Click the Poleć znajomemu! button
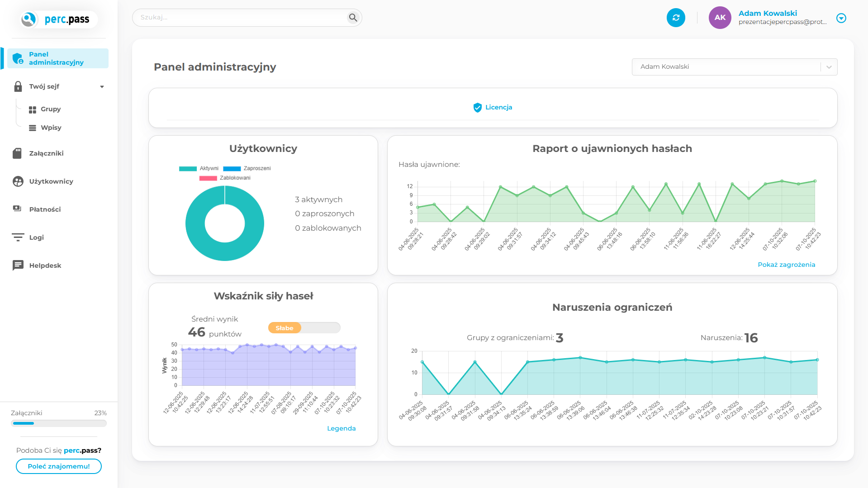The height and width of the screenshot is (488, 868). pyautogui.click(x=59, y=466)
